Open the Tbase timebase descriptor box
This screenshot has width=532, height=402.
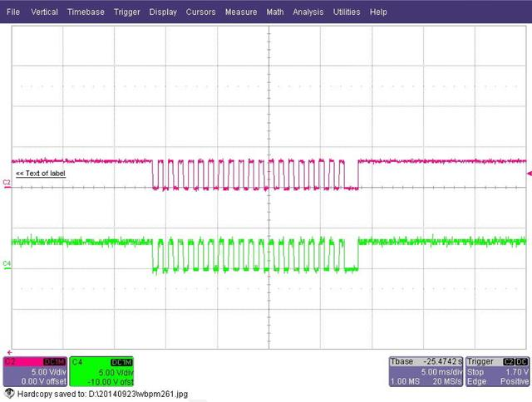425,372
